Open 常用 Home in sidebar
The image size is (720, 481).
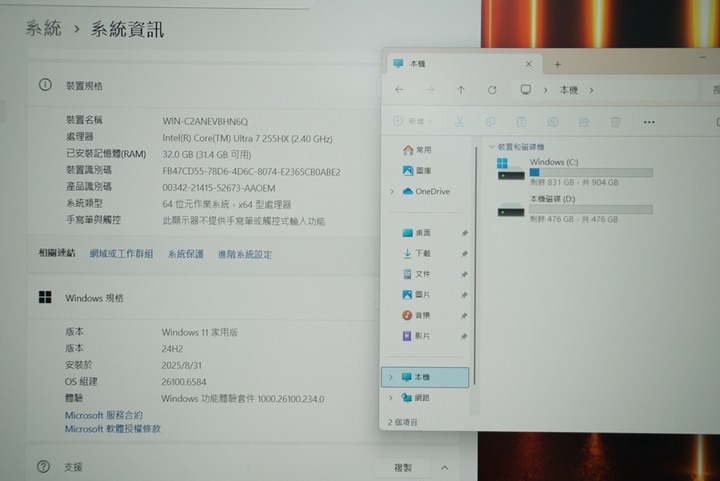click(417, 150)
